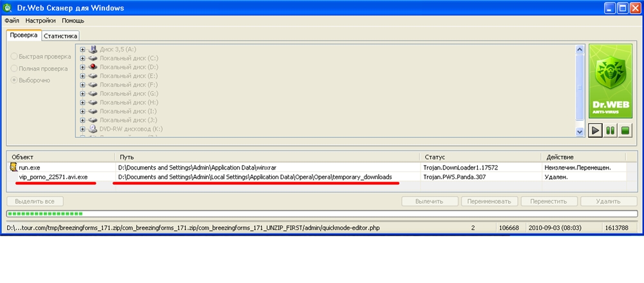Image resolution: width=644 pixels, height=283 pixels.
Task: Click the Локальный диск (G:) drive icon
Action: pyautogui.click(x=93, y=93)
